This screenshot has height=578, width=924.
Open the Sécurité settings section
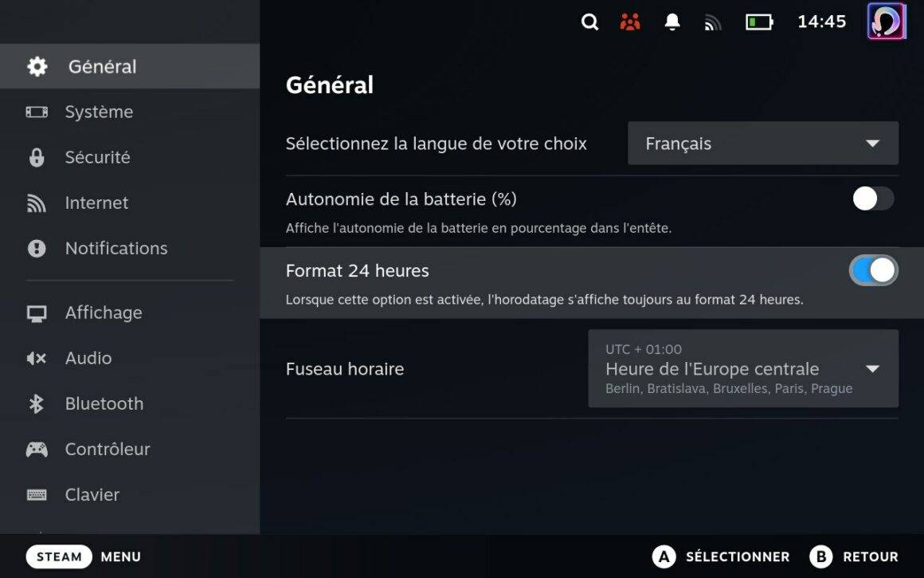pyautogui.click(x=130, y=157)
